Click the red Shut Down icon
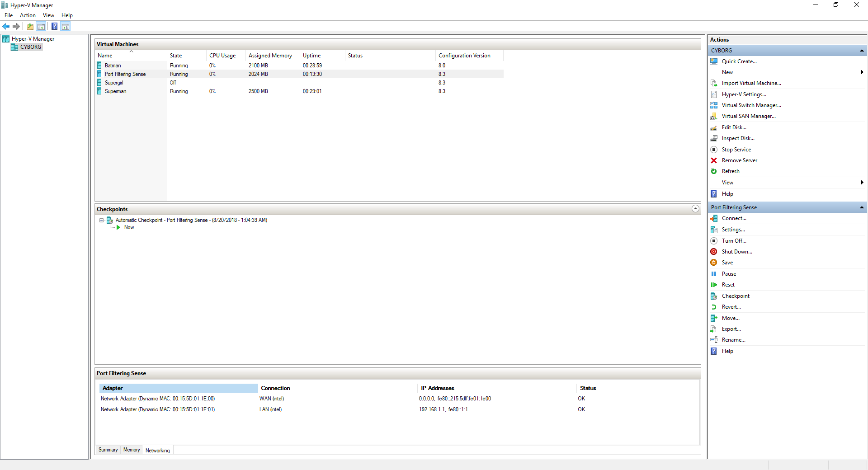Image resolution: width=868 pixels, height=470 pixels. coord(714,252)
